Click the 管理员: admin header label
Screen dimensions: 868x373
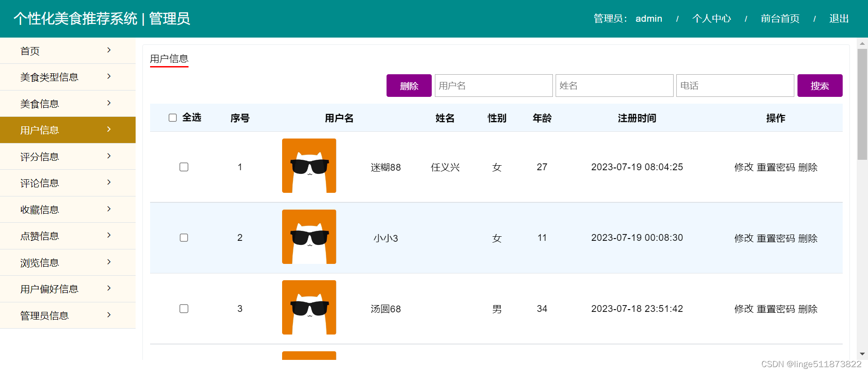click(x=628, y=19)
